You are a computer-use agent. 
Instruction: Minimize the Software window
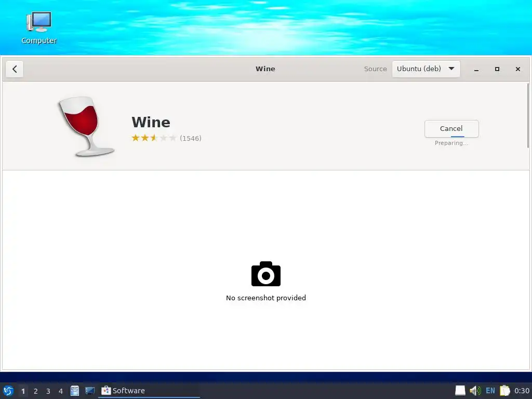[x=476, y=69]
